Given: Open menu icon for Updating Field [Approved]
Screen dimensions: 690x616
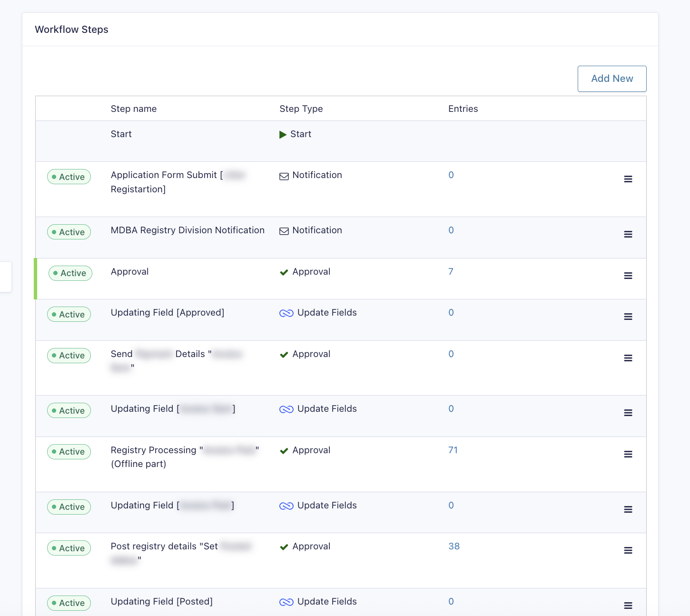Looking at the screenshot, I should [628, 317].
